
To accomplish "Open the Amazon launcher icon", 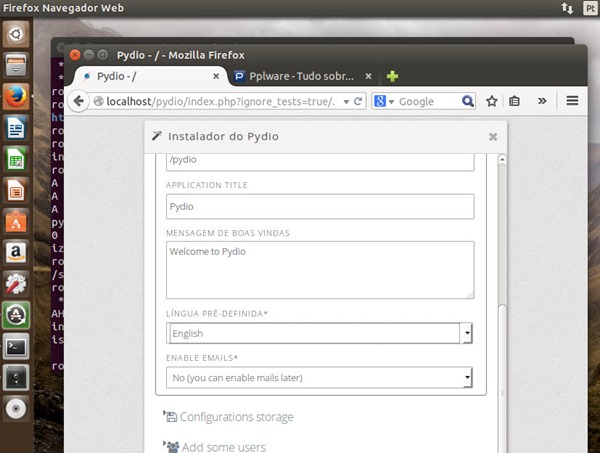I will 16,253.
